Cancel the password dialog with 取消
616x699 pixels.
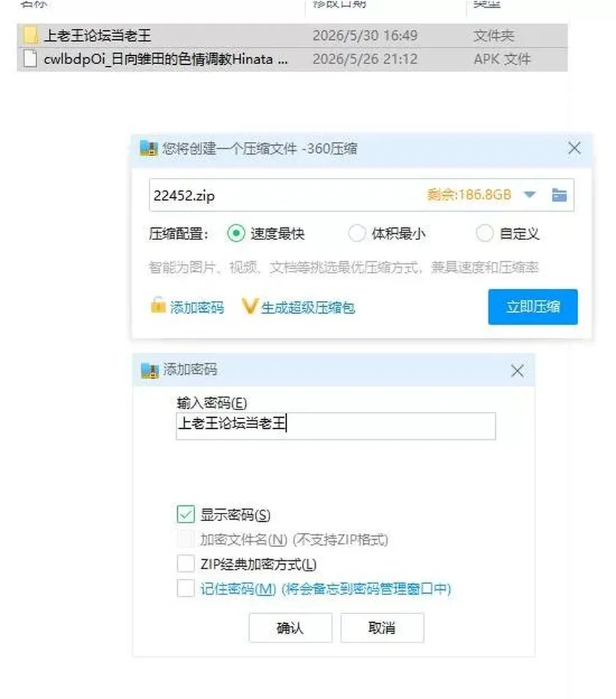[x=382, y=628]
